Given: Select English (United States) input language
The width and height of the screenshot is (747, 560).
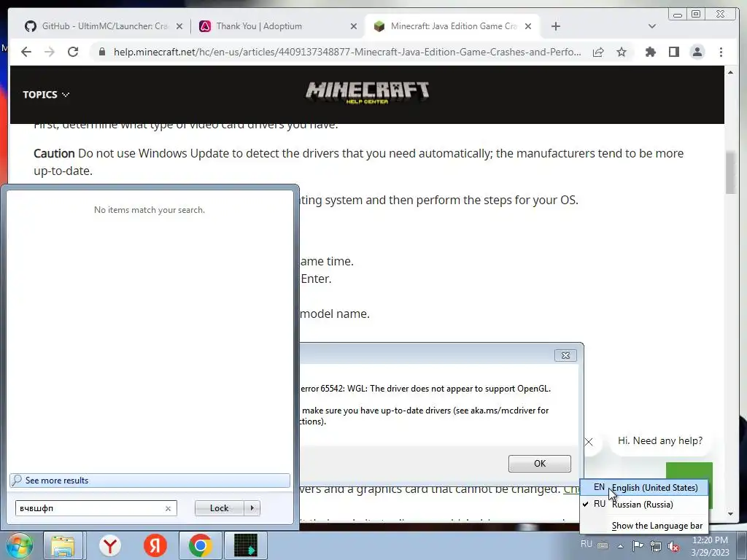Looking at the screenshot, I should 644,488.
